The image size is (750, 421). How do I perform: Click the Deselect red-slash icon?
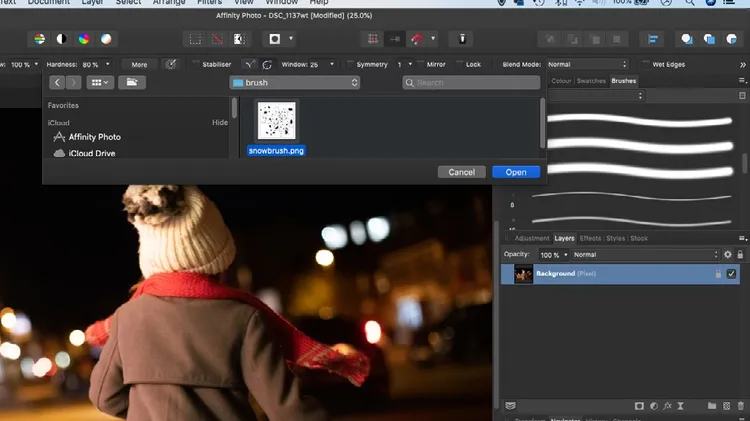coord(217,39)
